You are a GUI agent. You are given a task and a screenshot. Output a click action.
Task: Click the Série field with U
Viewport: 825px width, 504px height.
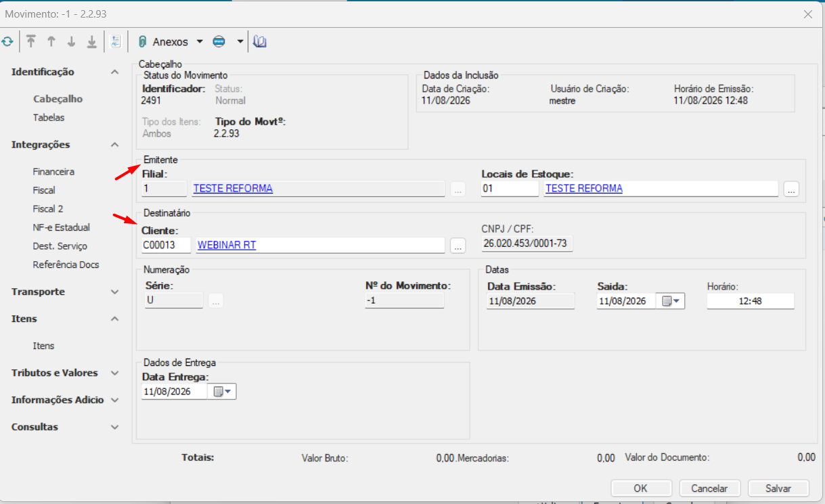point(174,300)
